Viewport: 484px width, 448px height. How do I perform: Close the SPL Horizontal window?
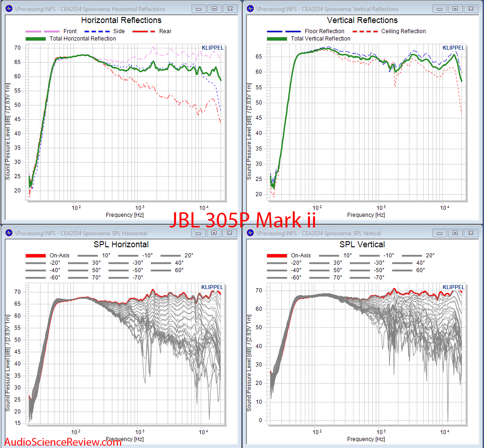(230, 233)
